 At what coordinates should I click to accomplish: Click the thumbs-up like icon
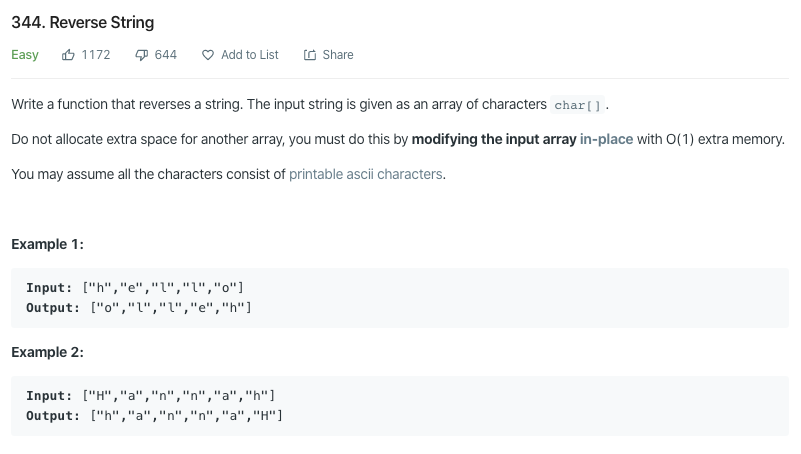pos(68,55)
